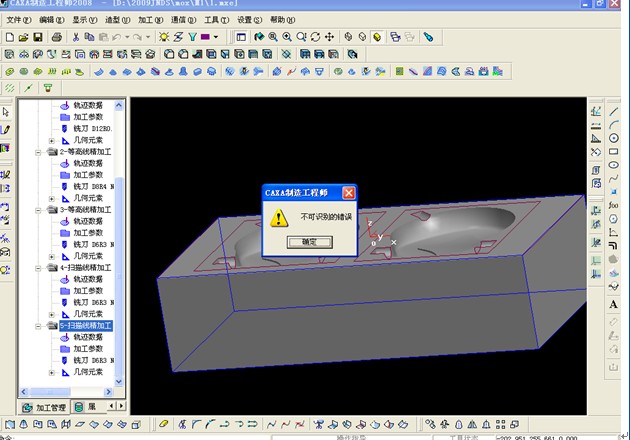Click tree panel scroll-down arrow

point(119,381)
